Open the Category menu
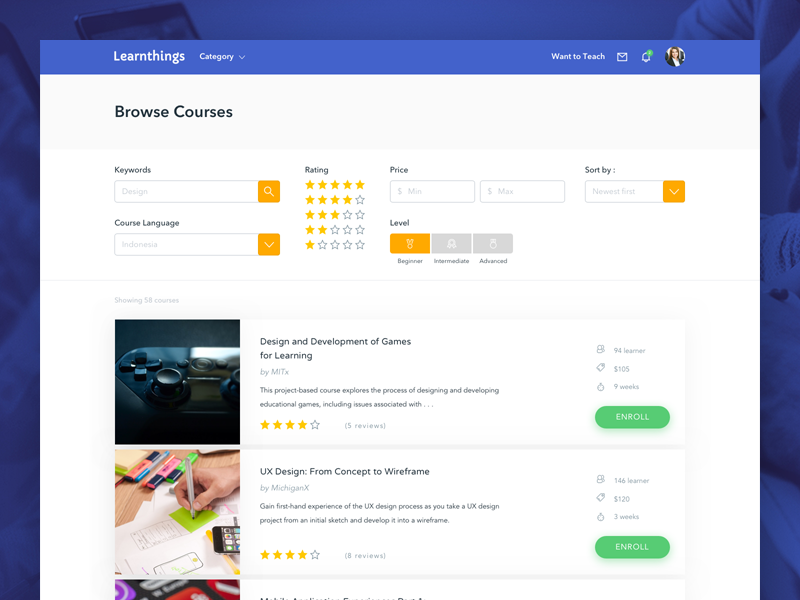This screenshot has width=800, height=600. click(222, 57)
